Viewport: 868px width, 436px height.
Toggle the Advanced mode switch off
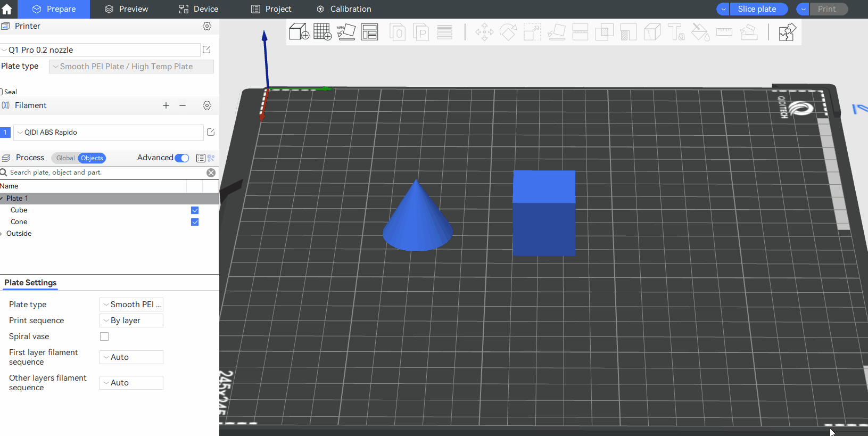(182, 158)
